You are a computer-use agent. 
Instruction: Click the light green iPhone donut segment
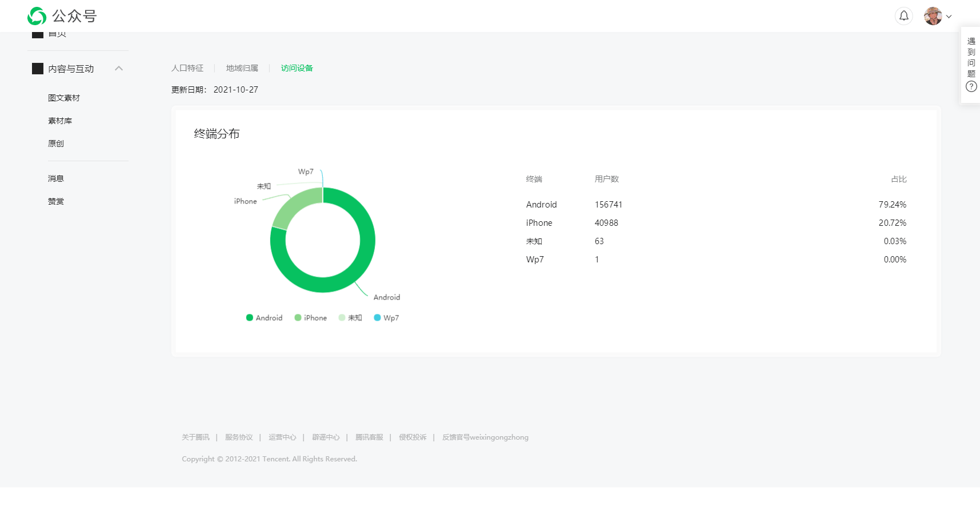coord(295,206)
